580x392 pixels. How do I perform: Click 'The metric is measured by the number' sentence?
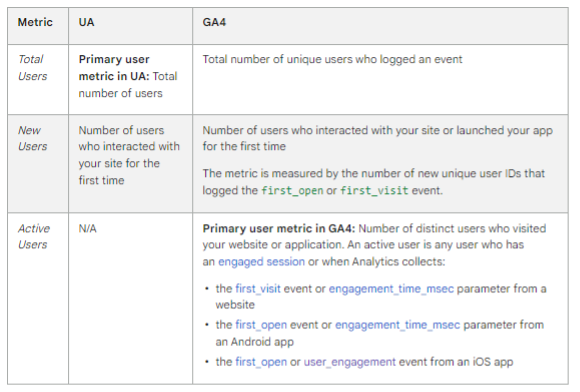pyautogui.click(x=374, y=182)
